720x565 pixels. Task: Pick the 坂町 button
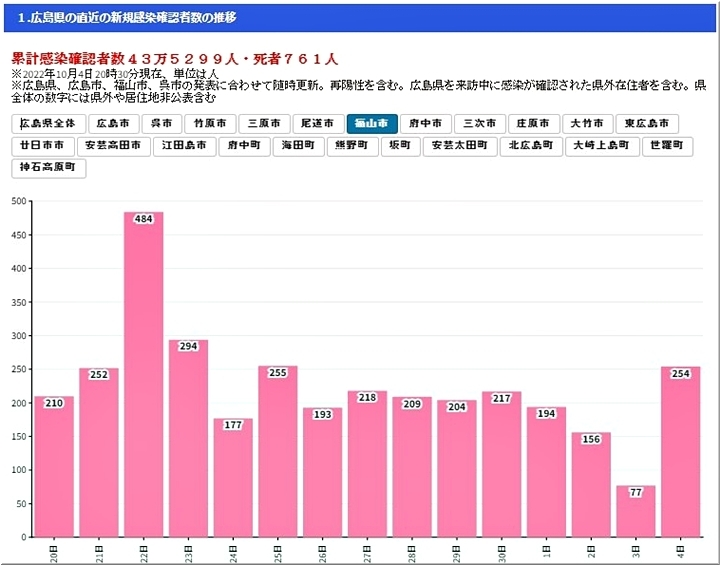tap(400, 146)
